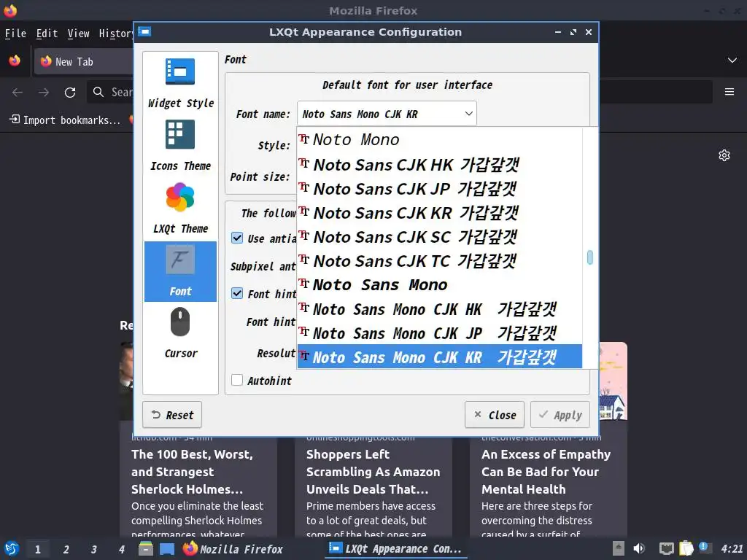Toggle the Font hinting checkbox
The width and height of the screenshot is (747, 560).
tap(237, 293)
